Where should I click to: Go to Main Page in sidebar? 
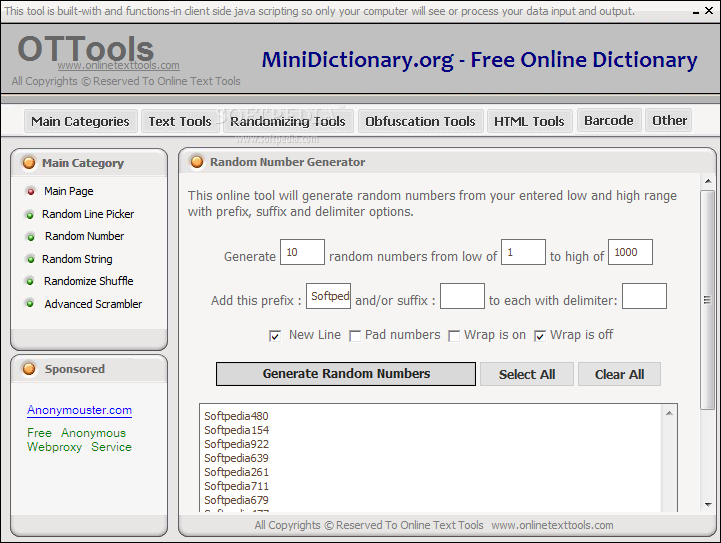point(69,191)
